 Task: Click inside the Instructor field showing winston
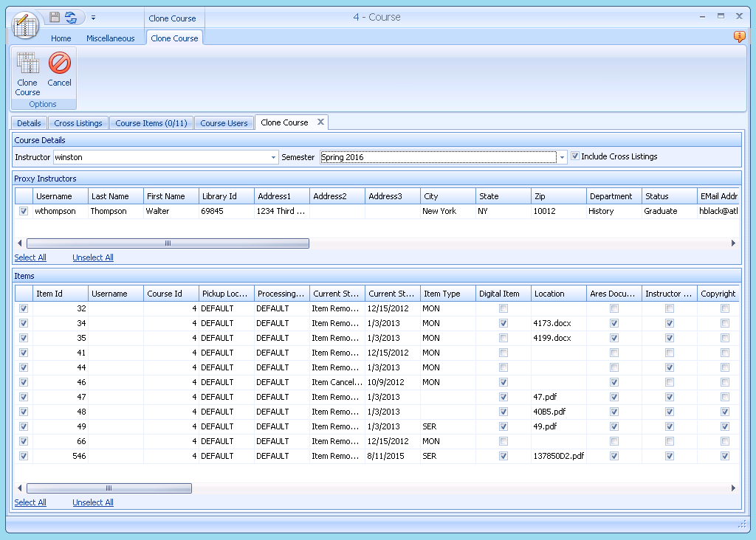[148, 156]
